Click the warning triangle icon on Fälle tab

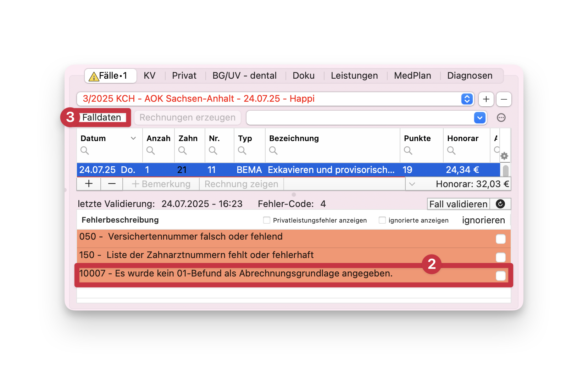pos(94,76)
